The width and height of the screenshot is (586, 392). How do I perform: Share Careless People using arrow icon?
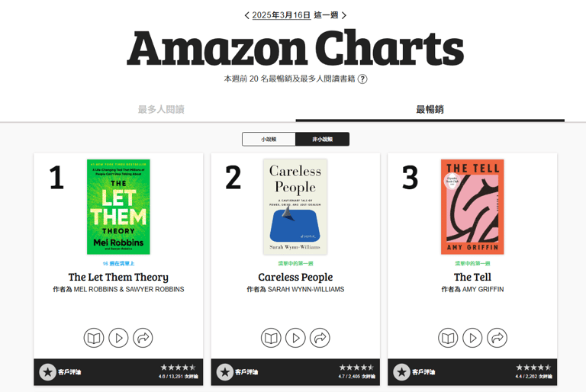[x=320, y=338]
